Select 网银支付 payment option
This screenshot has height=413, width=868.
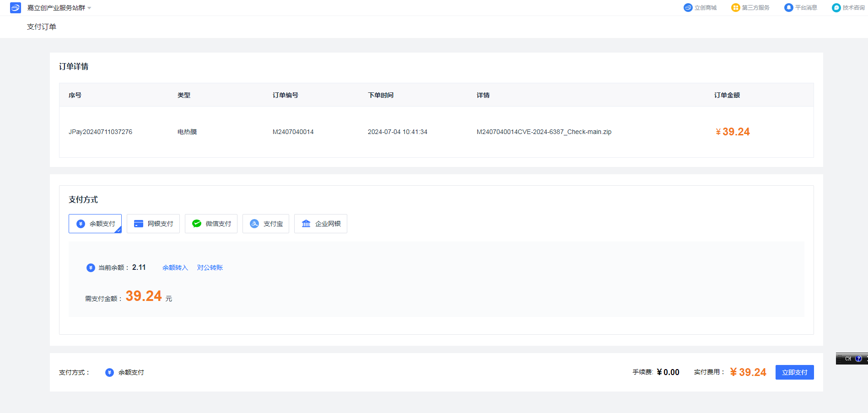click(153, 224)
